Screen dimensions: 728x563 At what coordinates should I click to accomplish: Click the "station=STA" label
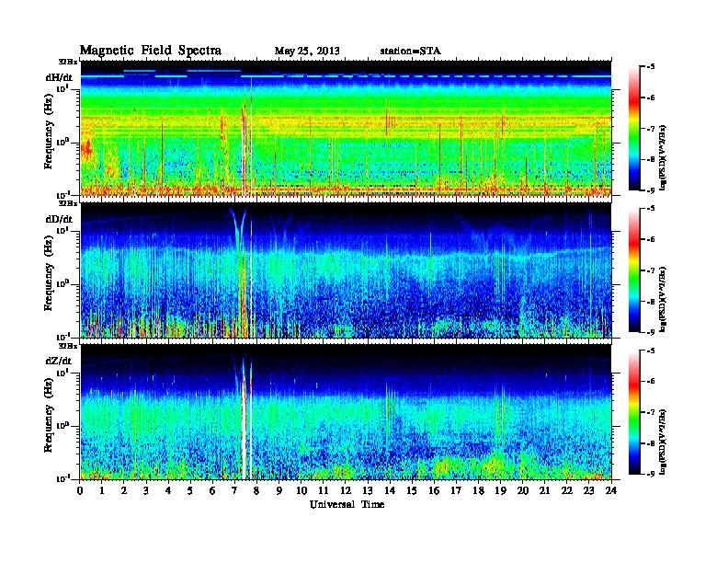click(411, 51)
